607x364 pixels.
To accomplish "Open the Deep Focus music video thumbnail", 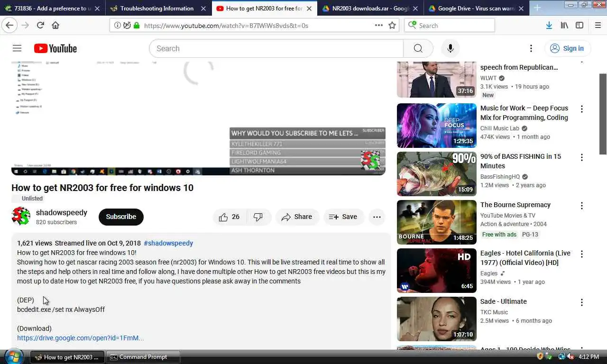I will coord(436,126).
